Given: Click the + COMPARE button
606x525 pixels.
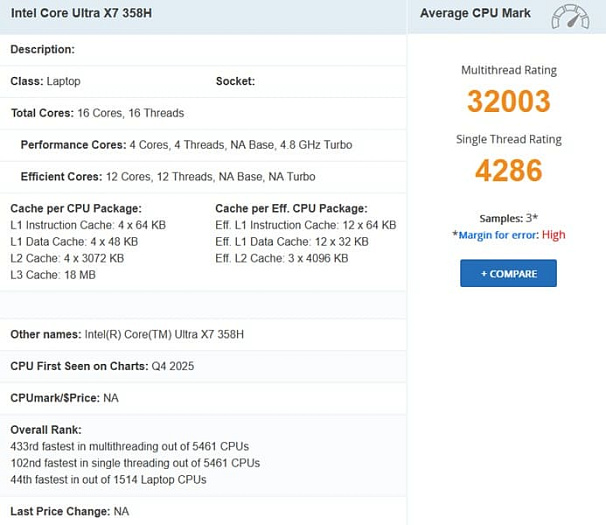Looking at the screenshot, I should coord(508,273).
